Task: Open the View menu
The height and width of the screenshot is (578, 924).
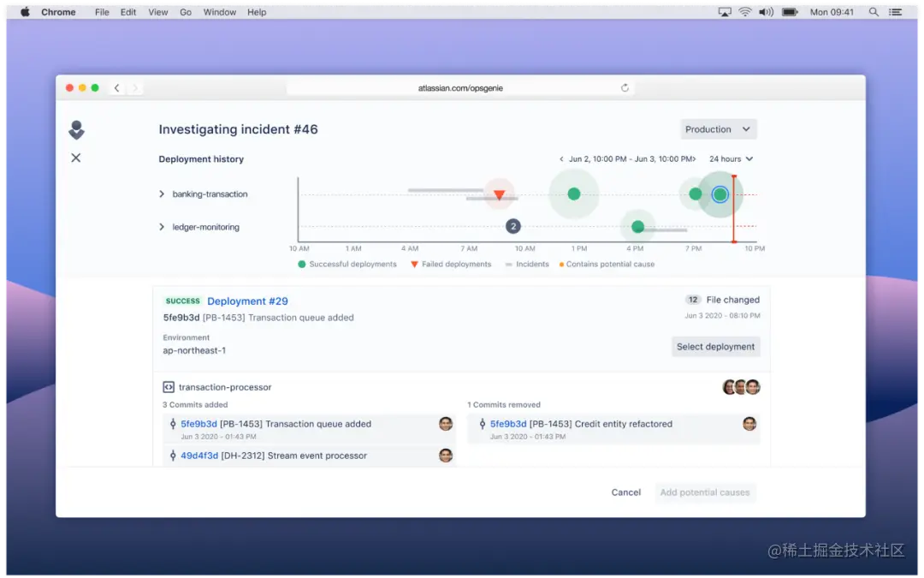Action: (158, 12)
